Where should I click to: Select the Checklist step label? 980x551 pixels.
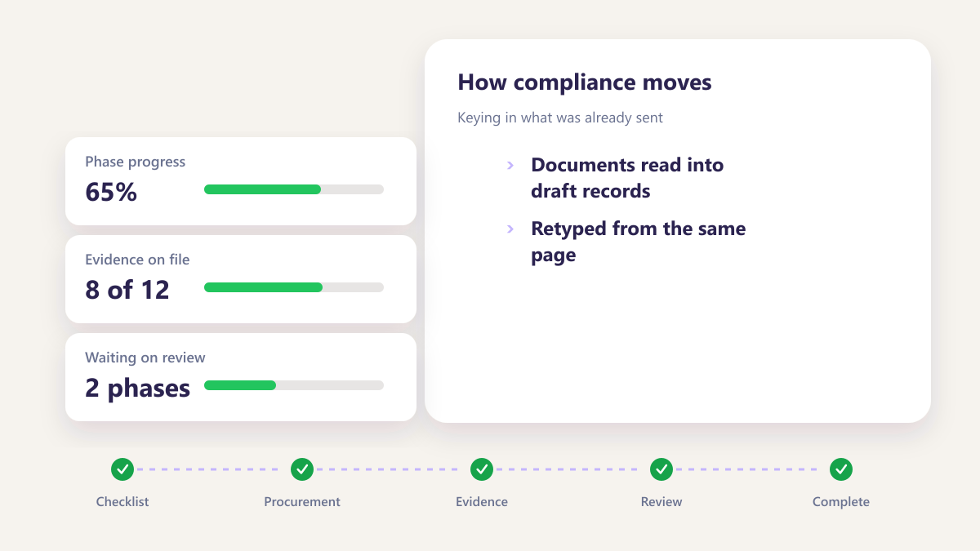(122, 502)
